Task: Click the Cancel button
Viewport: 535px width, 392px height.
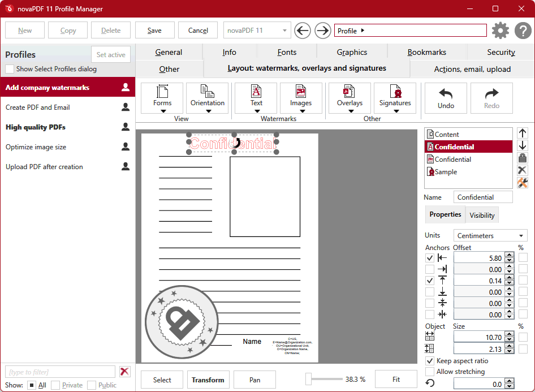Action: [198, 31]
